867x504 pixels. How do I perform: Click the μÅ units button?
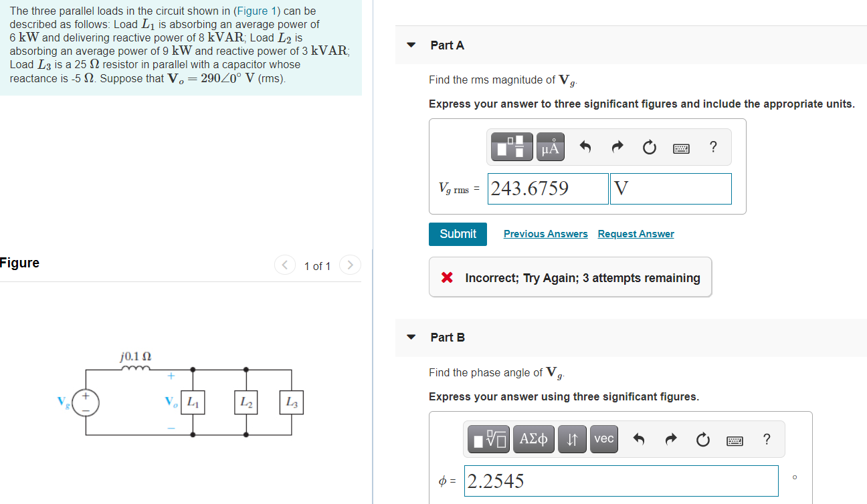550,146
